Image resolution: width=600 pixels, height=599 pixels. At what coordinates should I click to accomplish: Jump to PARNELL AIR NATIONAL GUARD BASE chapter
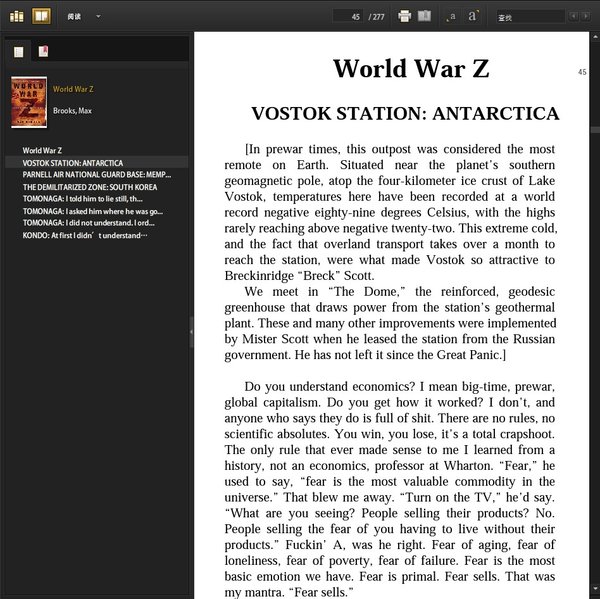tap(97, 175)
